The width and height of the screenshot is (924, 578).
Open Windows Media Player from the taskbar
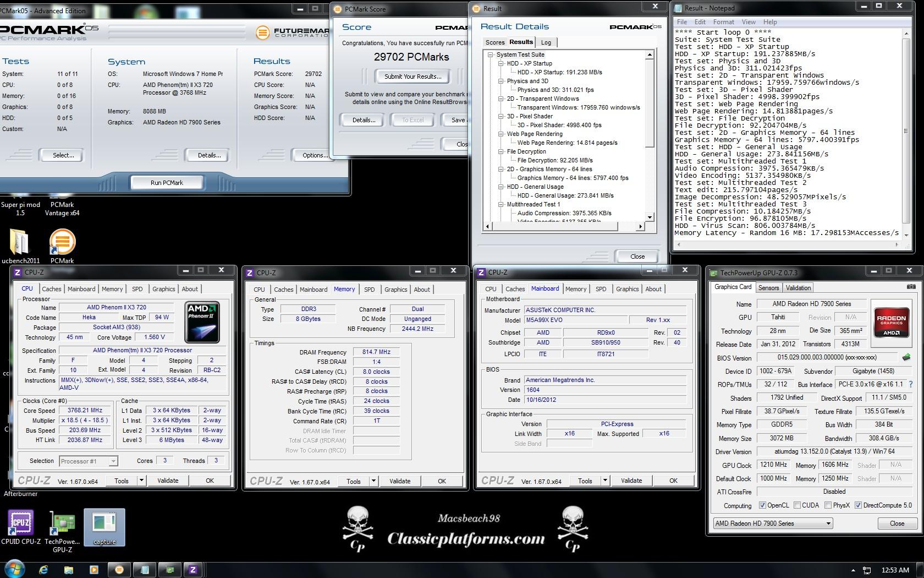pyautogui.click(x=94, y=570)
